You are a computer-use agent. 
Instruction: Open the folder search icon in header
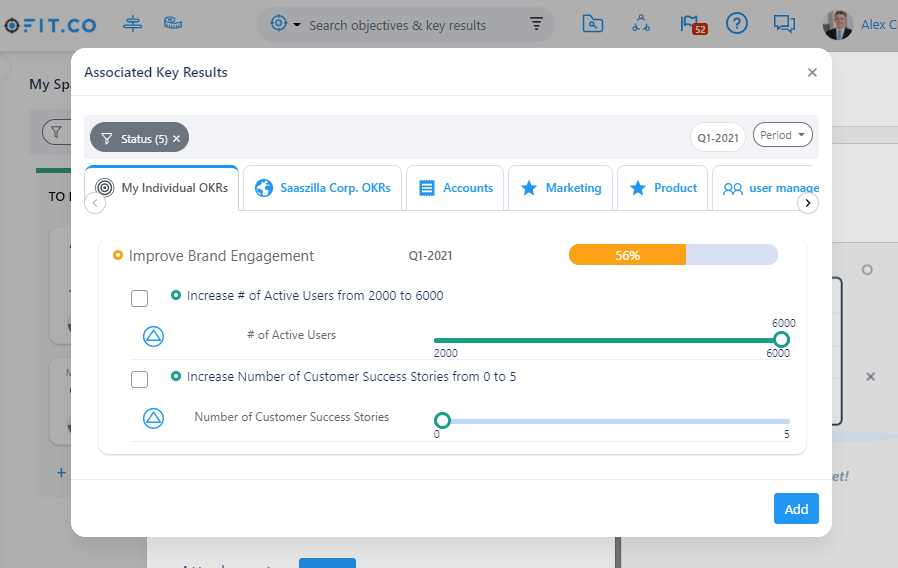pos(593,24)
